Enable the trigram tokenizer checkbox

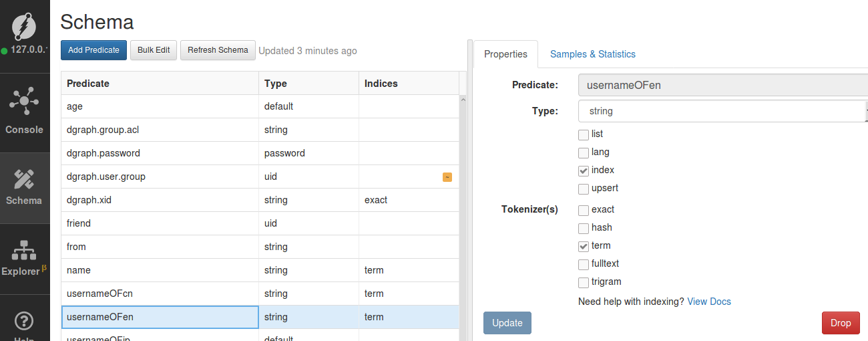pos(584,282)
